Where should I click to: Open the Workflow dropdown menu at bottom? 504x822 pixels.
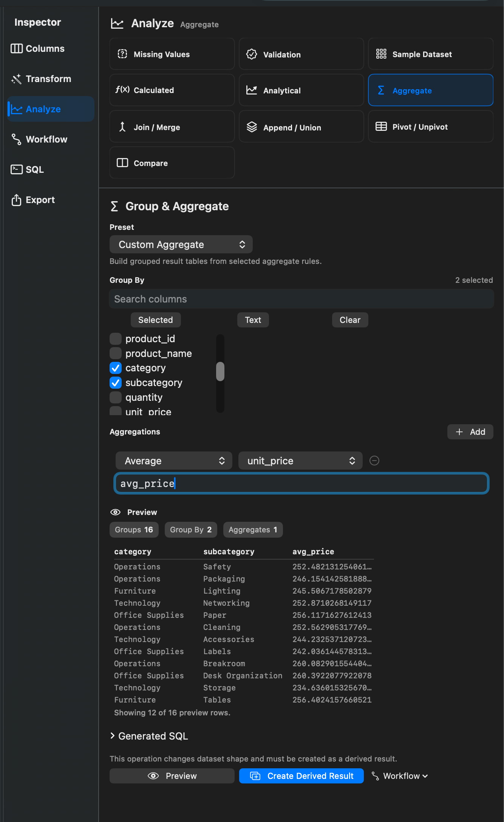[x=400, y=776]
